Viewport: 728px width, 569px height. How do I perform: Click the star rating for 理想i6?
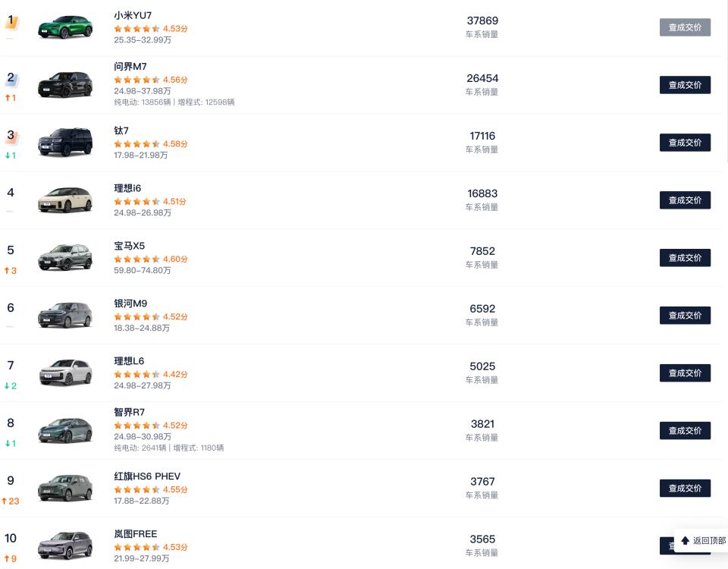136,202
